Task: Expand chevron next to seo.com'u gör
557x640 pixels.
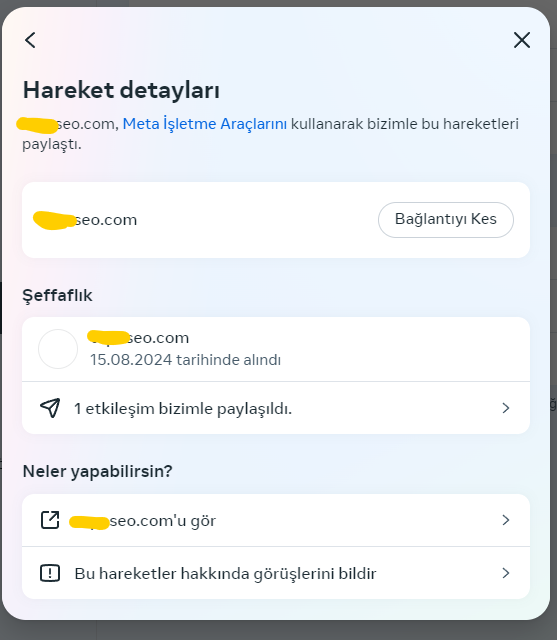Action: click(x=506, y=520)
